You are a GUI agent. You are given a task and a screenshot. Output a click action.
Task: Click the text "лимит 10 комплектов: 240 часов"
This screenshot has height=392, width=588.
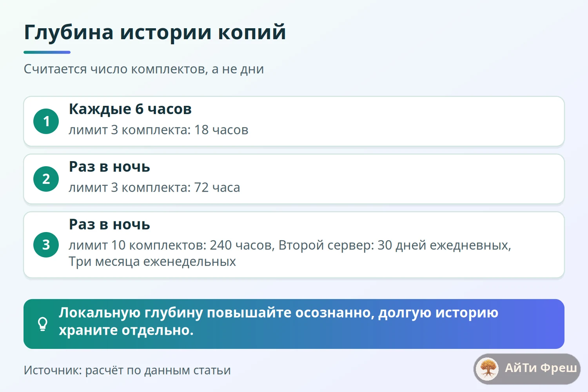[171, 245]
